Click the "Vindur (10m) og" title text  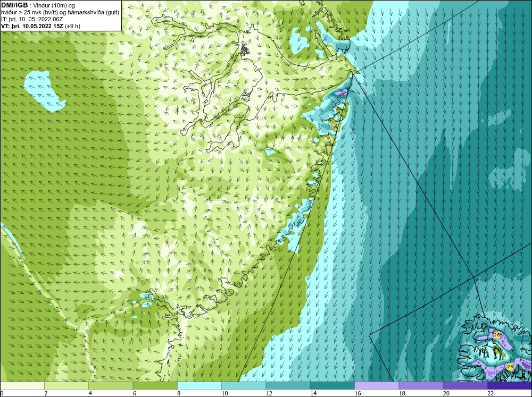[54, 5]
